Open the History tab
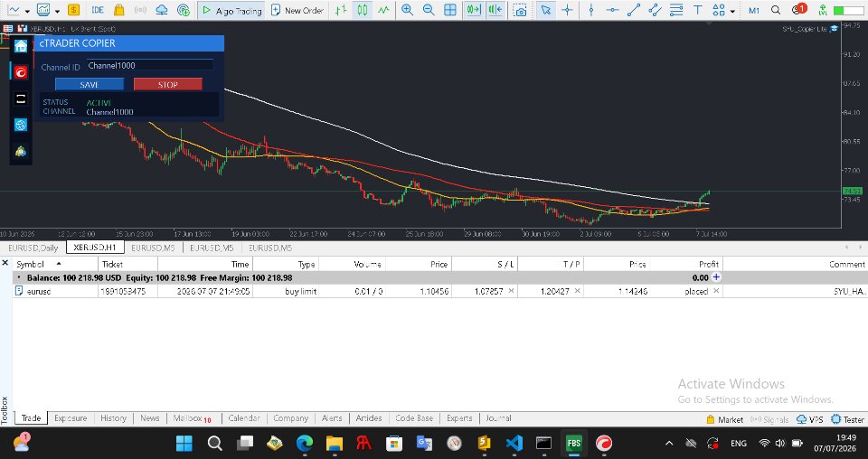 114,418
